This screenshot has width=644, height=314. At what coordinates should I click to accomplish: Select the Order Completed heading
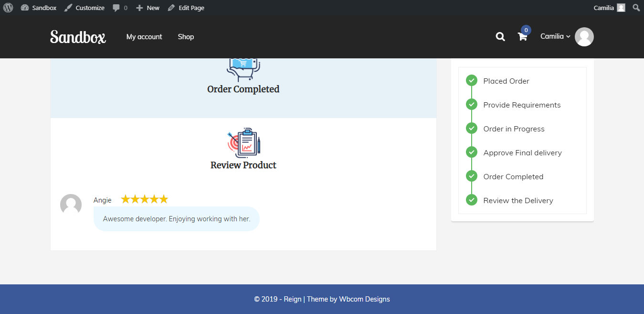click(243, 89)
